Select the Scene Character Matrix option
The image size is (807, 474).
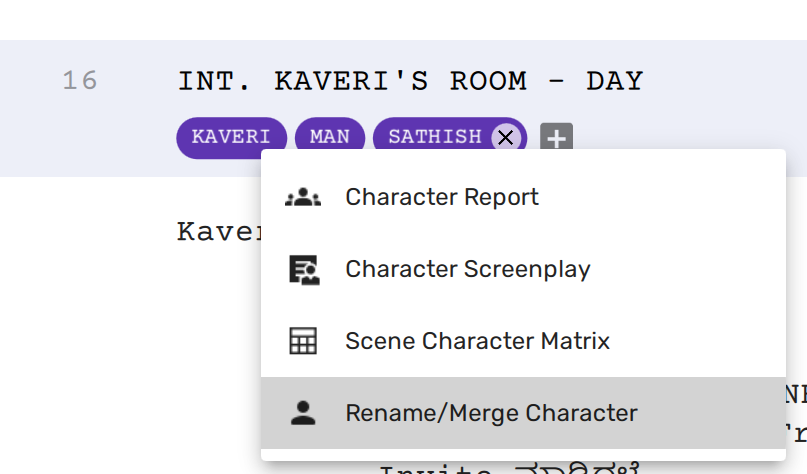point(477,341)
